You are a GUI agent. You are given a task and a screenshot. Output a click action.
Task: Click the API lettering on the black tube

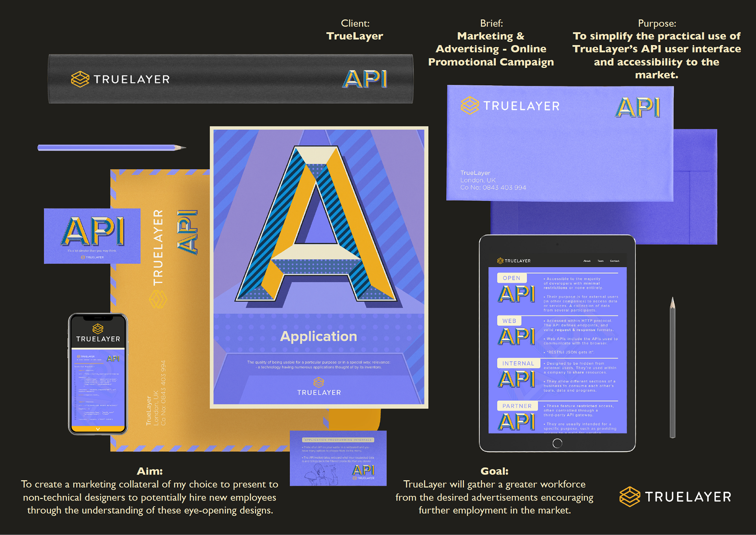point(365,79)
